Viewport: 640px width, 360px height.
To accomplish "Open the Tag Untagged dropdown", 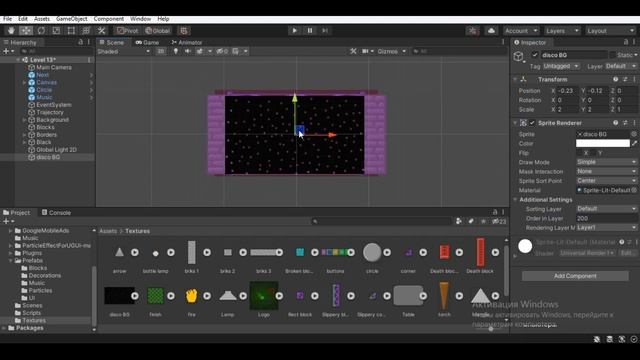I will [x=561, y=66].
